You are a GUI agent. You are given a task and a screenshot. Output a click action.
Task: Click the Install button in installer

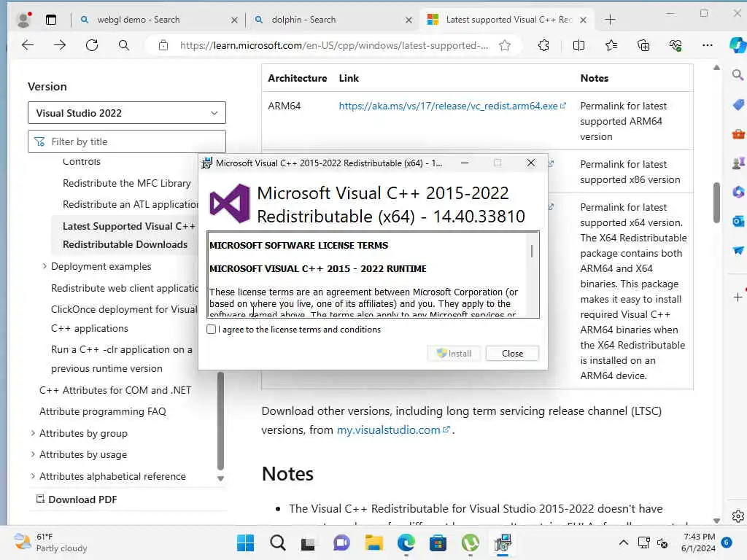454,354
